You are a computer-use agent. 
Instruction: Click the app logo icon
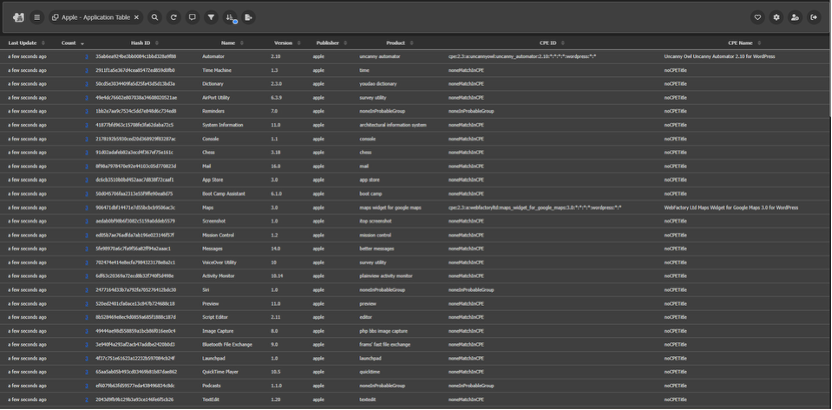(19, 17)
